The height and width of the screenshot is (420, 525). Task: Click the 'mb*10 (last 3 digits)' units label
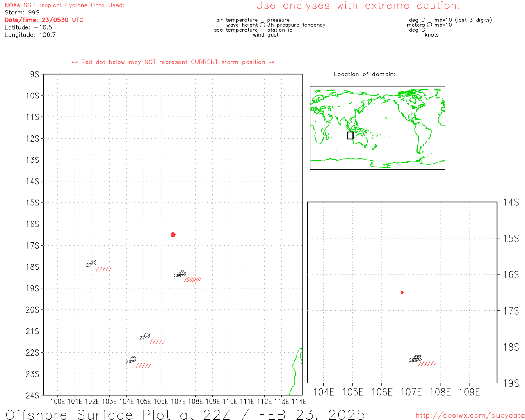(463, 20)
